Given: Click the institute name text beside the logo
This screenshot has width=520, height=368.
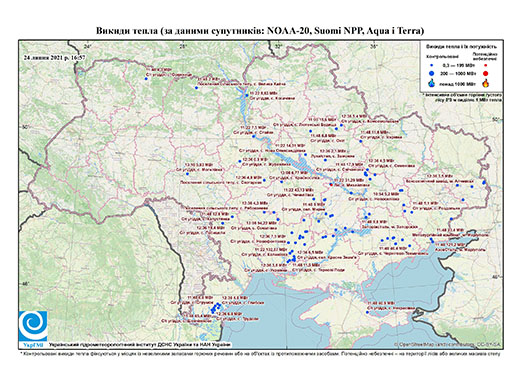Looking at the screenshot, I should (140, 345).
